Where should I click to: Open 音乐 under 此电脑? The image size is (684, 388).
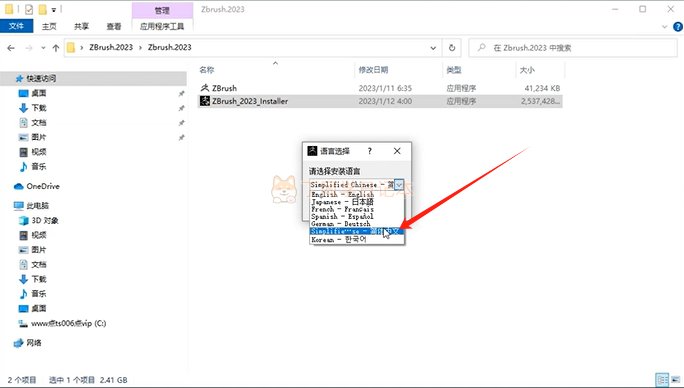(38, 294)
